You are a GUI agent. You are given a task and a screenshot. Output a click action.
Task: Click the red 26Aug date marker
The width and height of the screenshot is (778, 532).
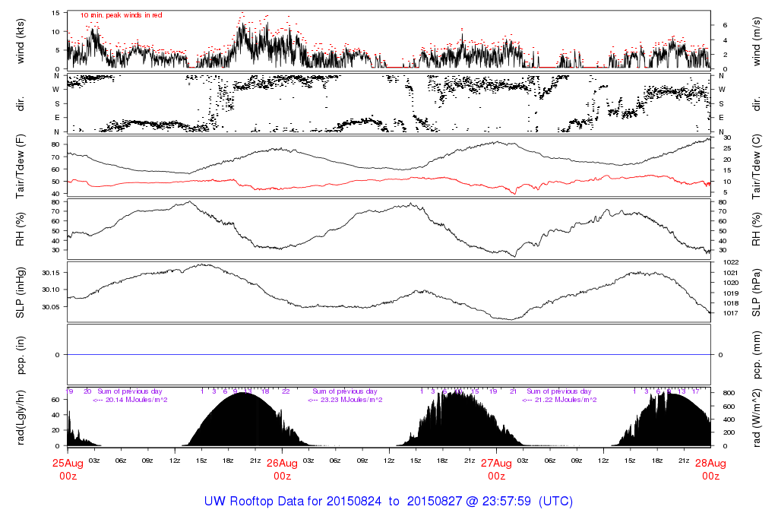point(282,463)
